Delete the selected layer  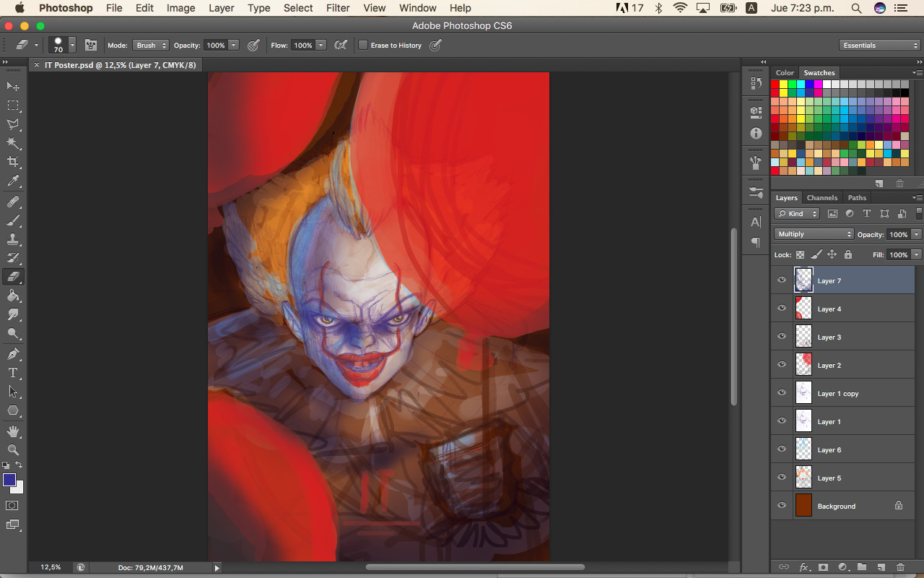tap(900, 568)
